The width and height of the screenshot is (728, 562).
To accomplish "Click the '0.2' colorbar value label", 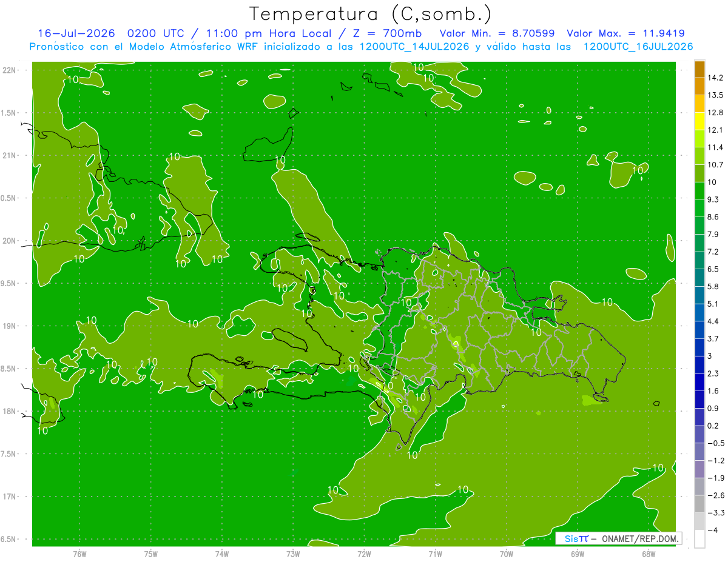I will coord(713,426).
